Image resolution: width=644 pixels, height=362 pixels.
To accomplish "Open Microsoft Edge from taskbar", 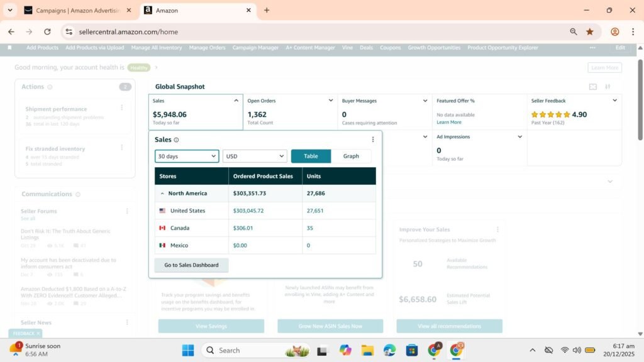I will click(389, 350).
